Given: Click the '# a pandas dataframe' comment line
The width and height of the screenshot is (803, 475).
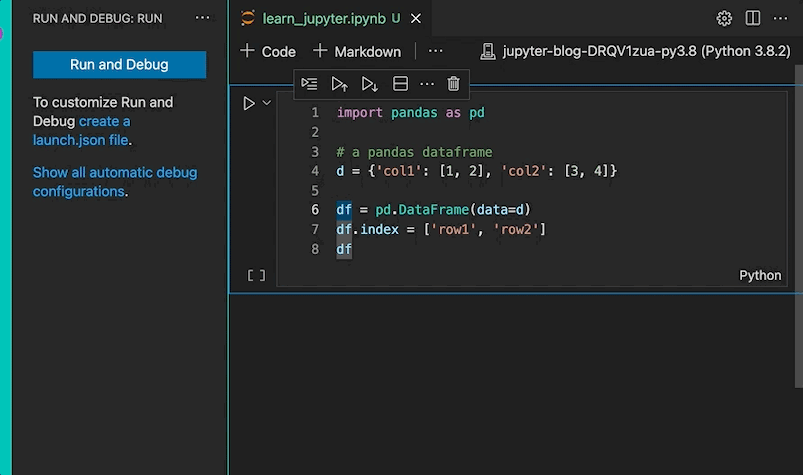Looking at the screenshot, I should [414, 152].
